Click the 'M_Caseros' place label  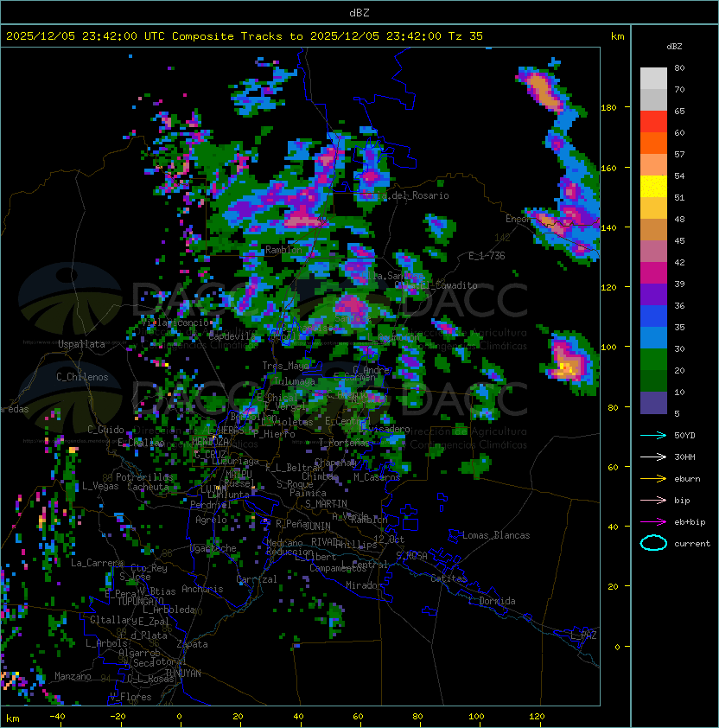point(377,477)
